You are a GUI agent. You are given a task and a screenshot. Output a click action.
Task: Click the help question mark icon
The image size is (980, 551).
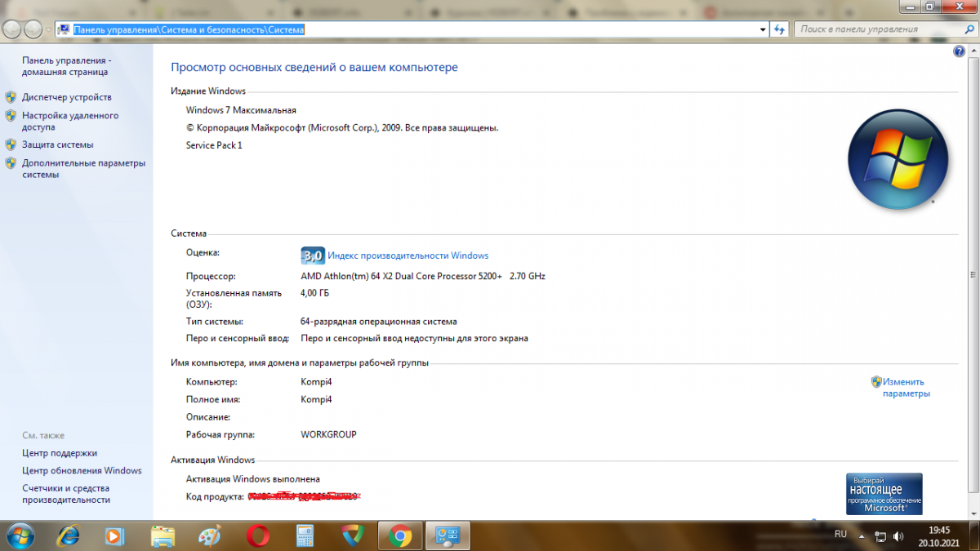click(959, 51)
